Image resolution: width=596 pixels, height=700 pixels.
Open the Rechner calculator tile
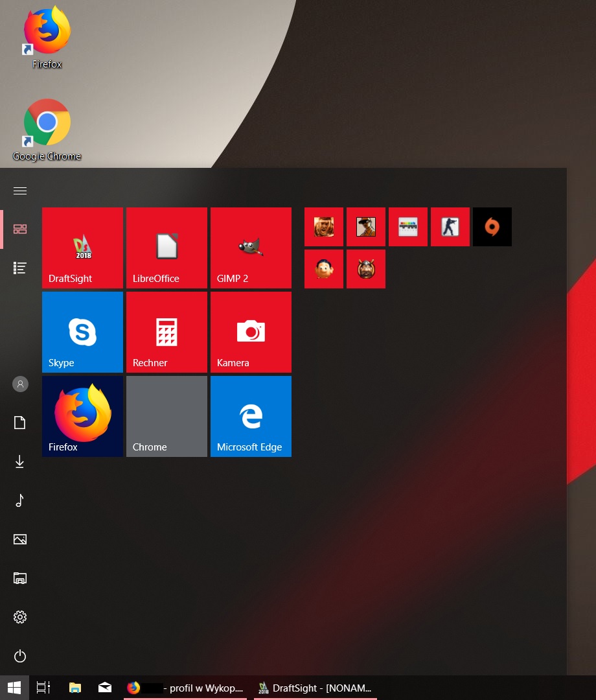(167, 332)
